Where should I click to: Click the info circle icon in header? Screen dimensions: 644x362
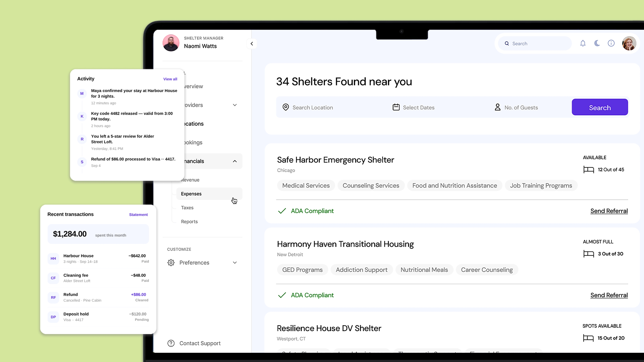[x=611, y=43]
